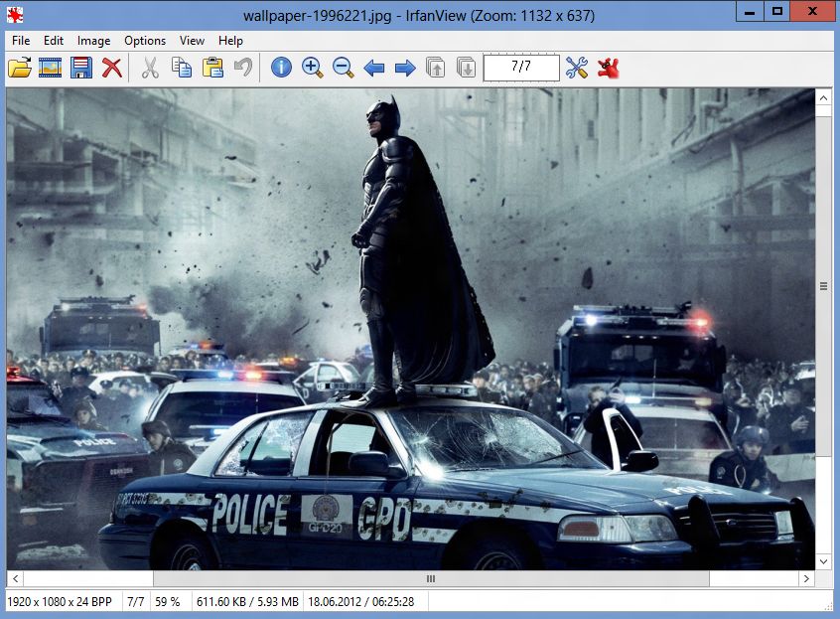Click status bar 59 % zoom value

click(167, 602)
